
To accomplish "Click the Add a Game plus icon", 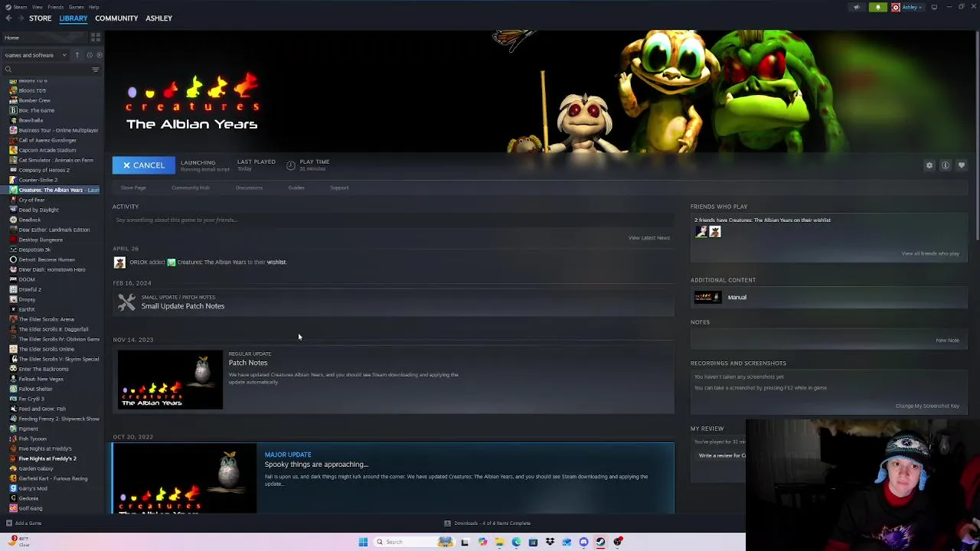I will (x=9, y=523).
